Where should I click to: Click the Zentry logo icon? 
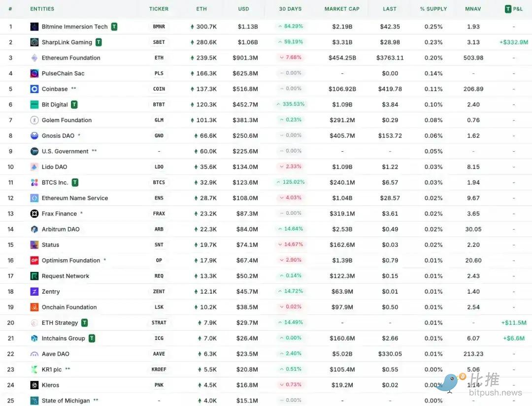34,292
